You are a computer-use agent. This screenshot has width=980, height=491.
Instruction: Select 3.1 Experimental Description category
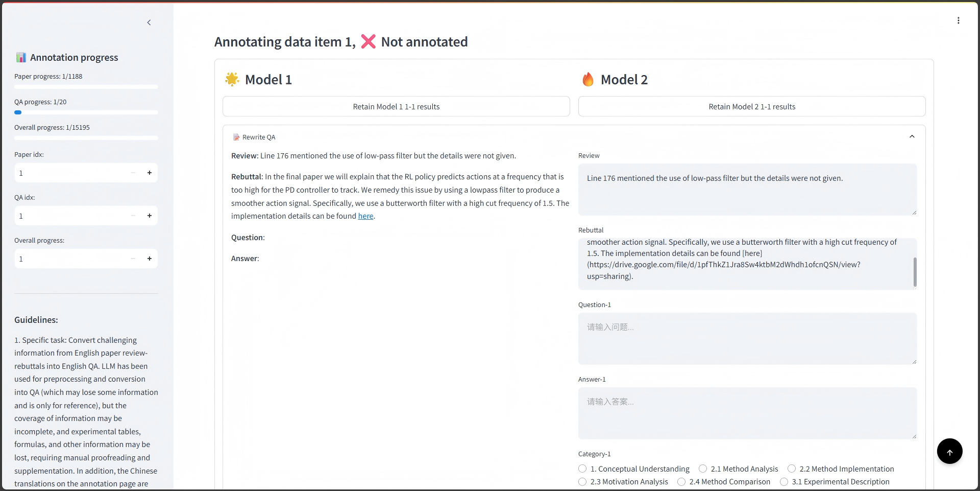(x=784, y=482)
